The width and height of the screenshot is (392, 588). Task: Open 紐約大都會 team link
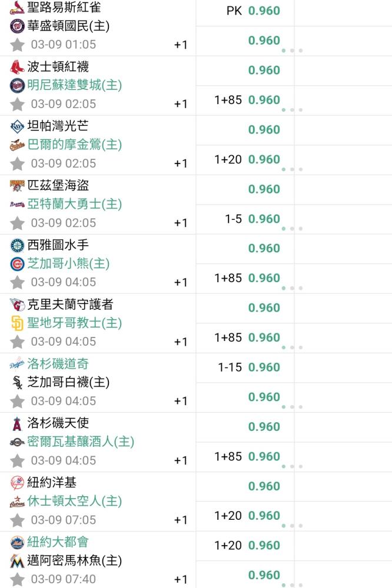click(x=58, y=542)
